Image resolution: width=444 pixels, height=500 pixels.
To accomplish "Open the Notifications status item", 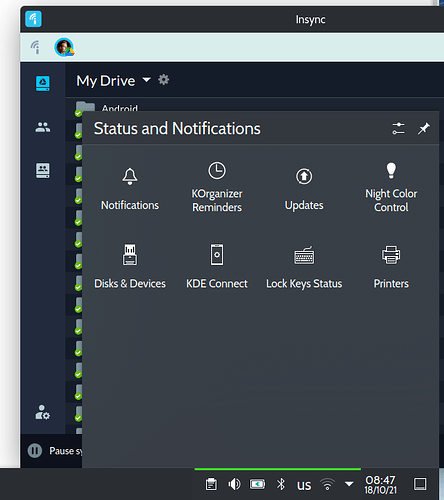I will click(130, 189).
